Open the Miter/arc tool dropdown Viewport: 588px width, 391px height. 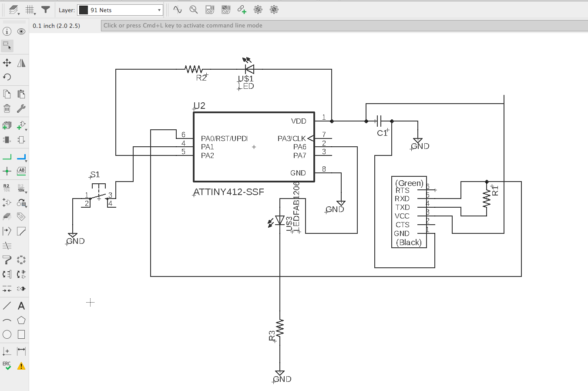coord(21,202)
